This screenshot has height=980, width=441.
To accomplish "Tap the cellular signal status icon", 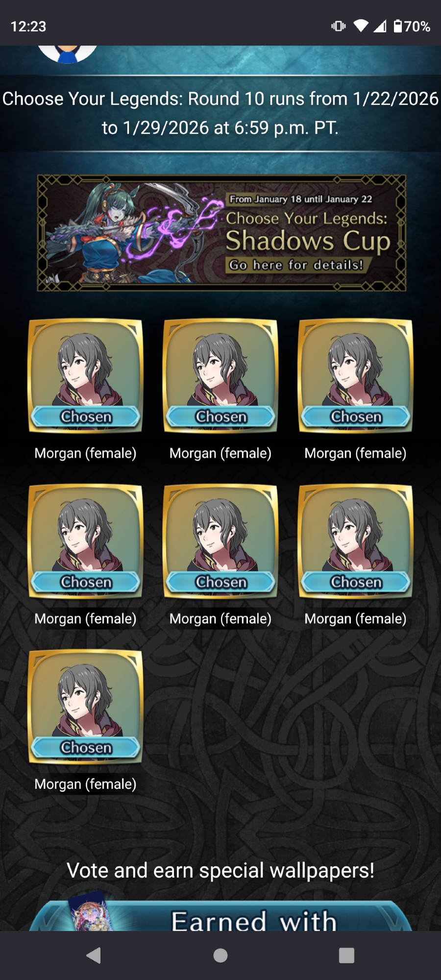I will tap(380, 26).
